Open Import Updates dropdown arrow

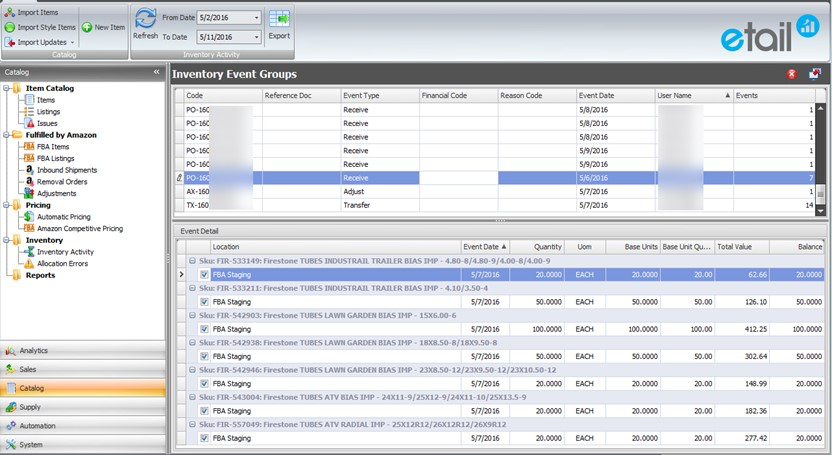coord(73,42)
